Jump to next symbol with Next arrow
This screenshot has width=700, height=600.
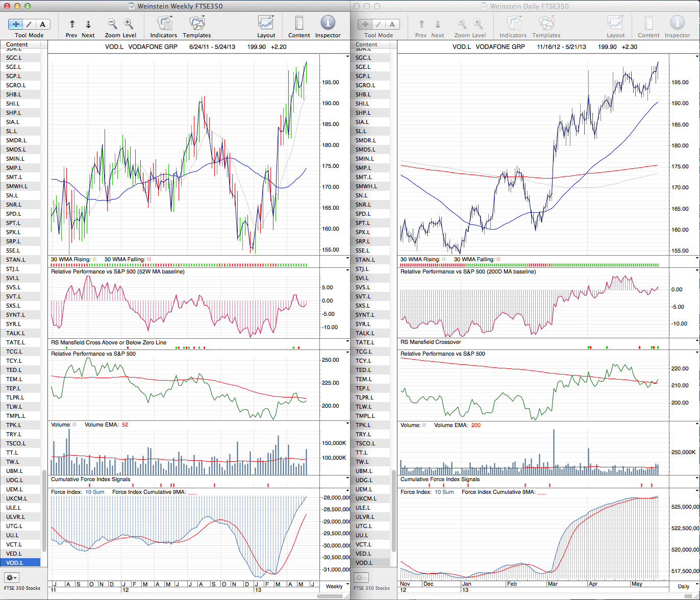88,24
